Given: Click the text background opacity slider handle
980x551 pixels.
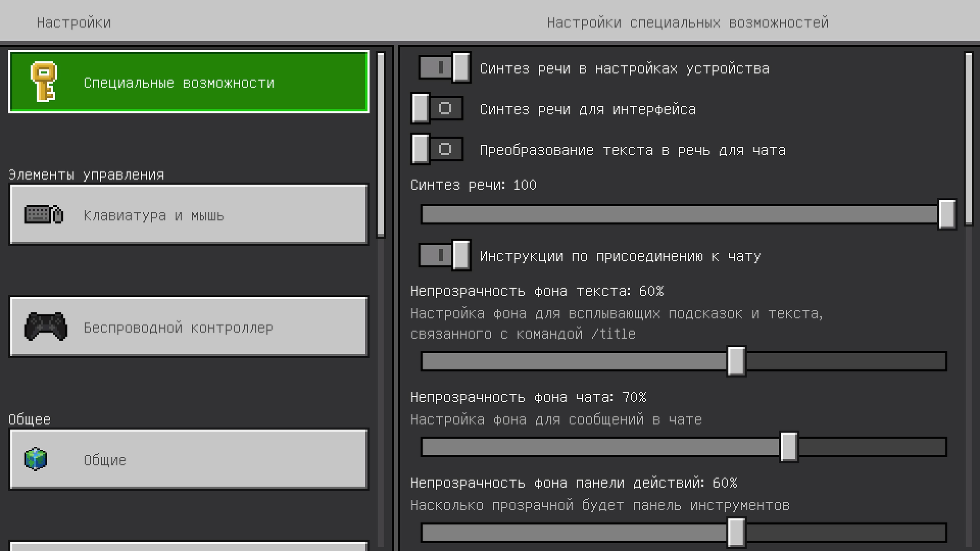Looking at the screenshot, I should pyautogui.click(x=736, y=361).
